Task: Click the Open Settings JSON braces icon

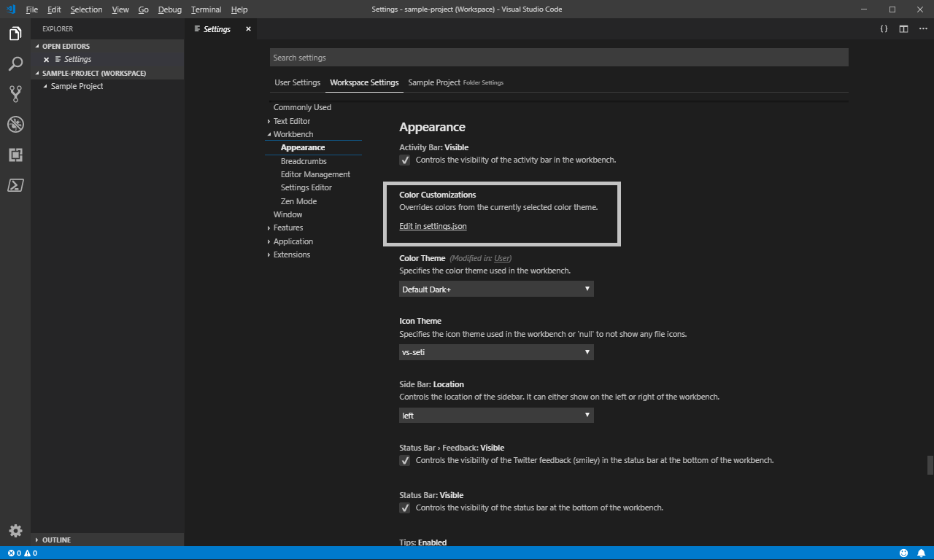Action: (x=884, y=29)
